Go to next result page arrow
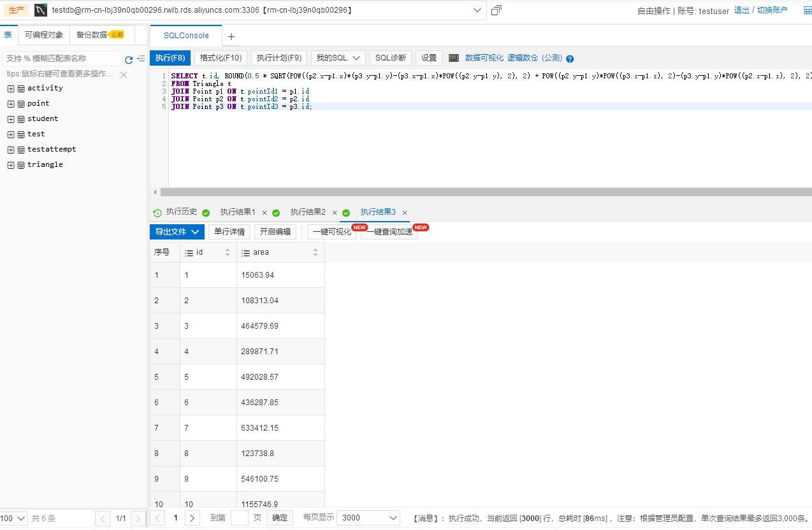 (x=192, y=518)
